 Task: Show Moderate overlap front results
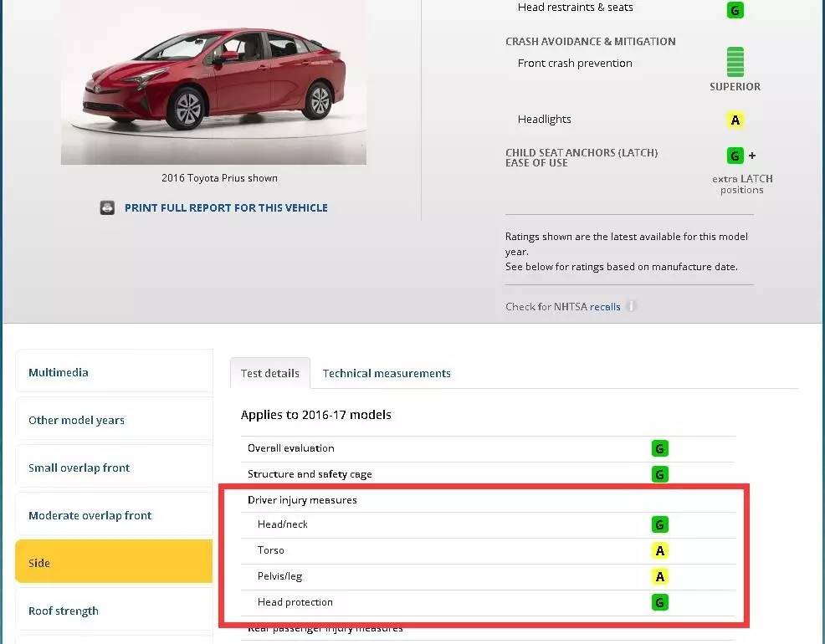pyautogui.click(x=114, y=515)
